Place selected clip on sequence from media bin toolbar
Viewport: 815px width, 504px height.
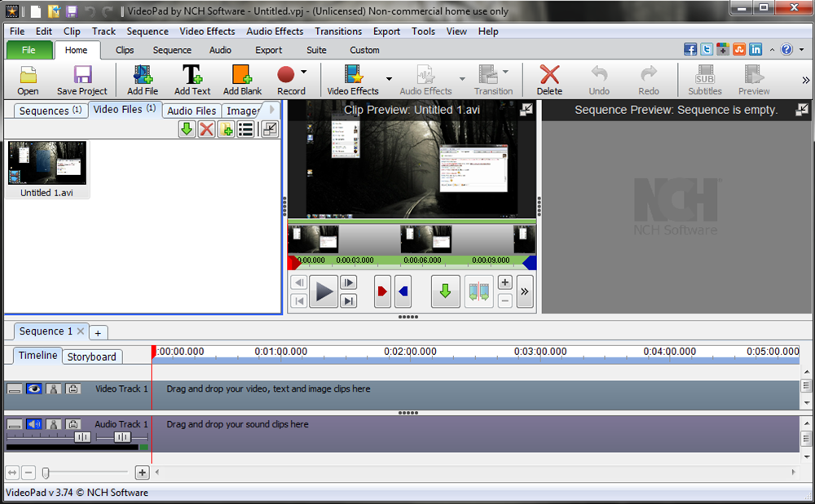187,129
